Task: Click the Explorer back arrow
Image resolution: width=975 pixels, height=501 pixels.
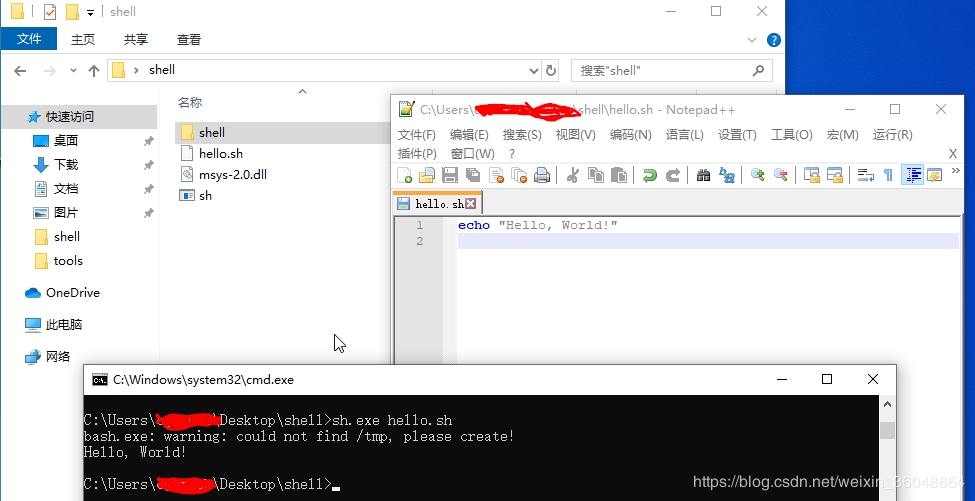Action: (x=21, y=71)
